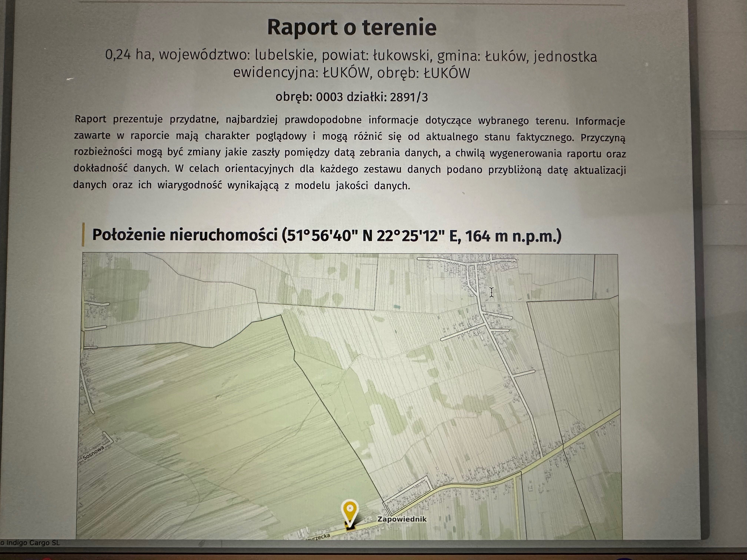The image size is (747, 560).
Task: Click the property location map image
Action: (349, 396)
